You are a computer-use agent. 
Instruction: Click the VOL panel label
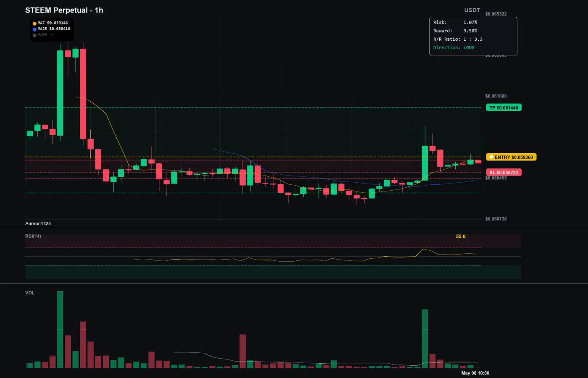click(x=30, y=293)
